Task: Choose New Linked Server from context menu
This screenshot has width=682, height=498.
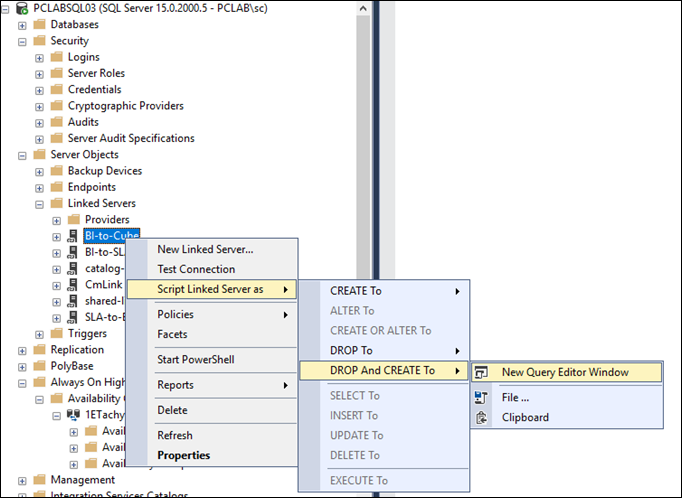Action: tap(205, 250)
